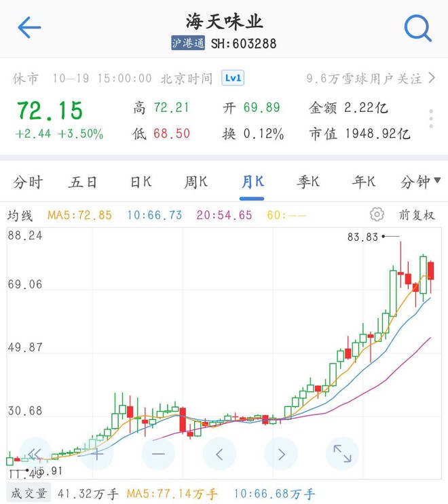This screenshot has width=448, height=504.
Task: Zoom out chart with minus button
Action: tap(158, 454)
